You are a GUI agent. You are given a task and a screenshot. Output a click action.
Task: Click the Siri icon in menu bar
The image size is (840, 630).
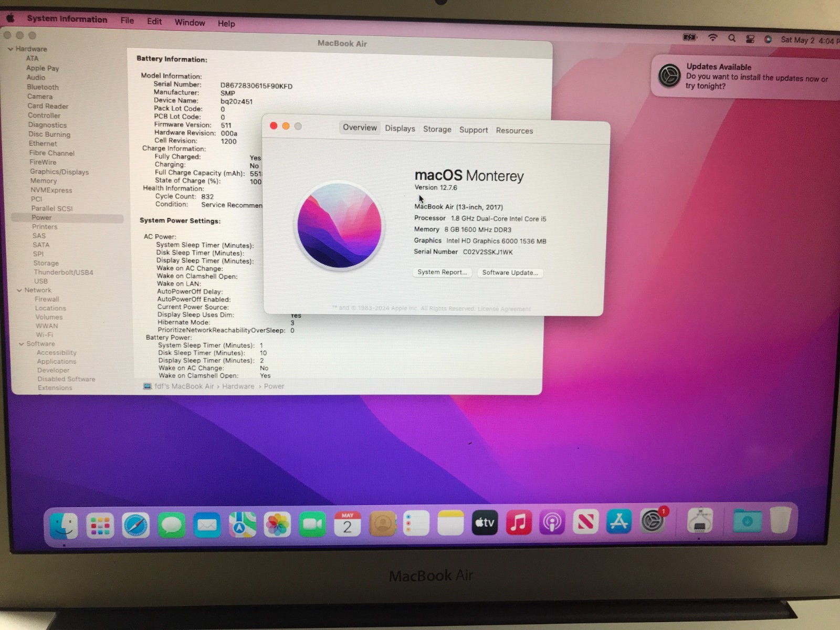point(768,39)
